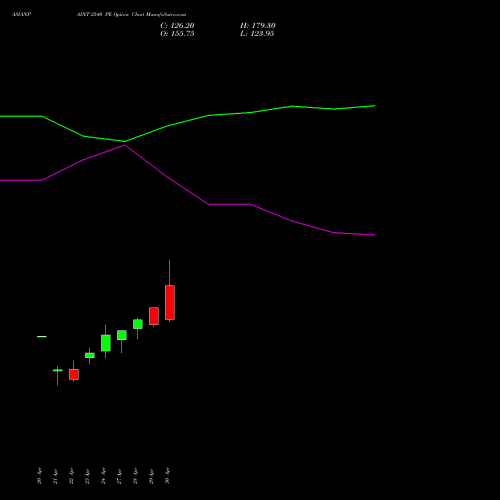The height and width of the screenshot is (500, 500).
Task: Click the red candlestick for 30 Apr
Action: pyautogui.click(x=170, y=302)
